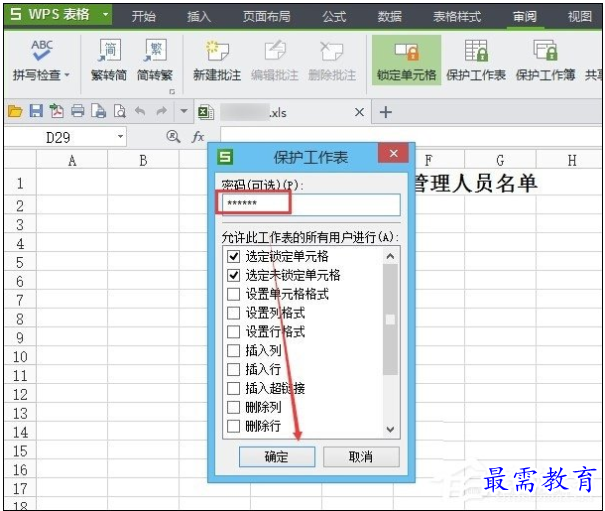
Task: Convert text using 繁转简 icon
Action: click(110, 51)
